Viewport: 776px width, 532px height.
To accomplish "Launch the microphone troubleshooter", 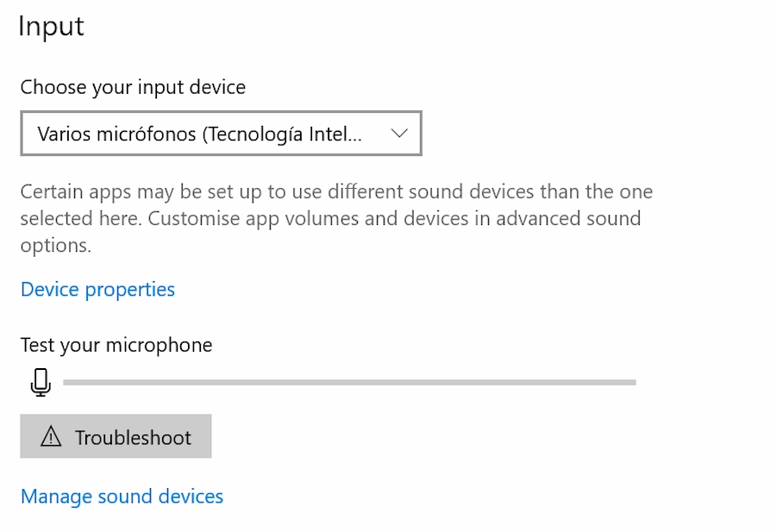I will coord(116,436).
